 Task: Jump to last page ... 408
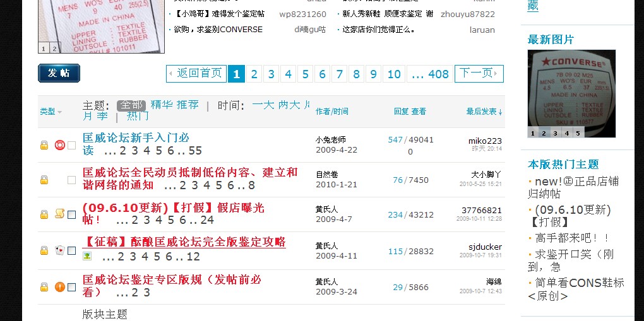(x=430, y=74)
